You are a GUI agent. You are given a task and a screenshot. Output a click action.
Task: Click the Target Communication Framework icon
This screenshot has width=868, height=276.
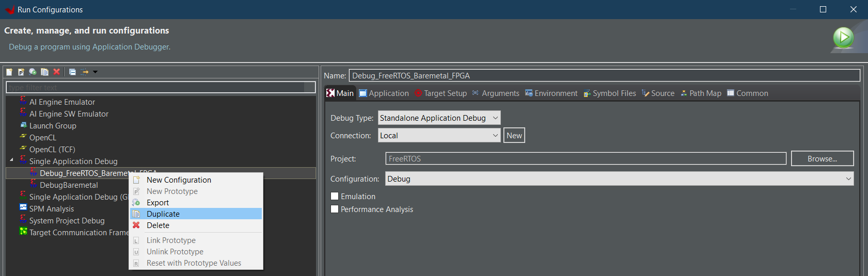coord(23,232)
